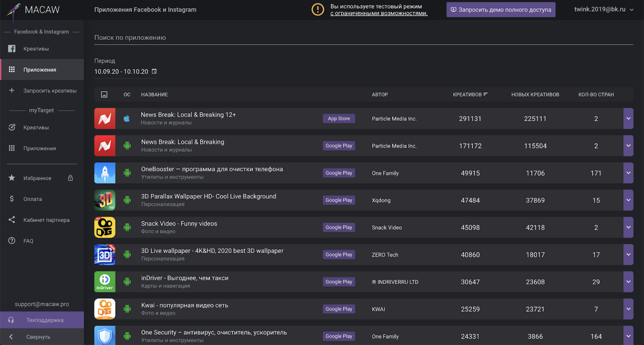Sort by НАЗВАНИЕ column header
Screen dimensions: 644x345
(x=154, y=95)
